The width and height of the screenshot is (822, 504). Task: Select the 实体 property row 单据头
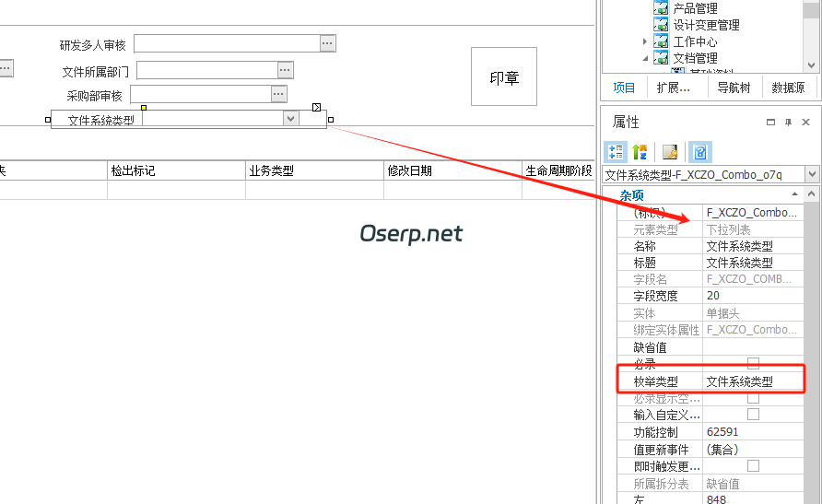[x=710, y=312]
